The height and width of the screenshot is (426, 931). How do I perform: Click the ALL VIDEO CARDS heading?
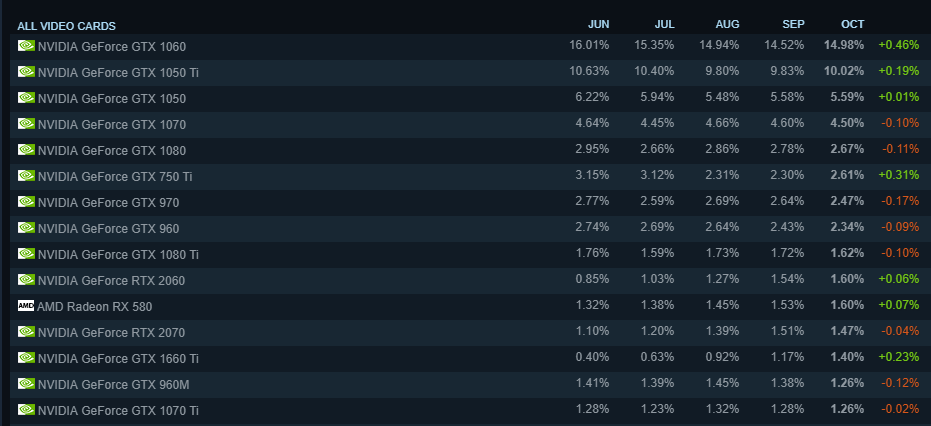[x=66, y=26]
